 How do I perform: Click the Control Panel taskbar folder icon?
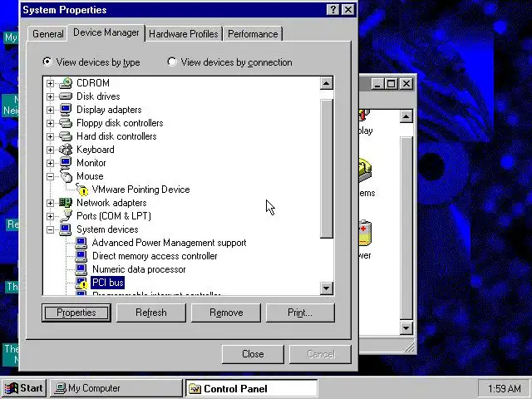(x=195, y=388)
